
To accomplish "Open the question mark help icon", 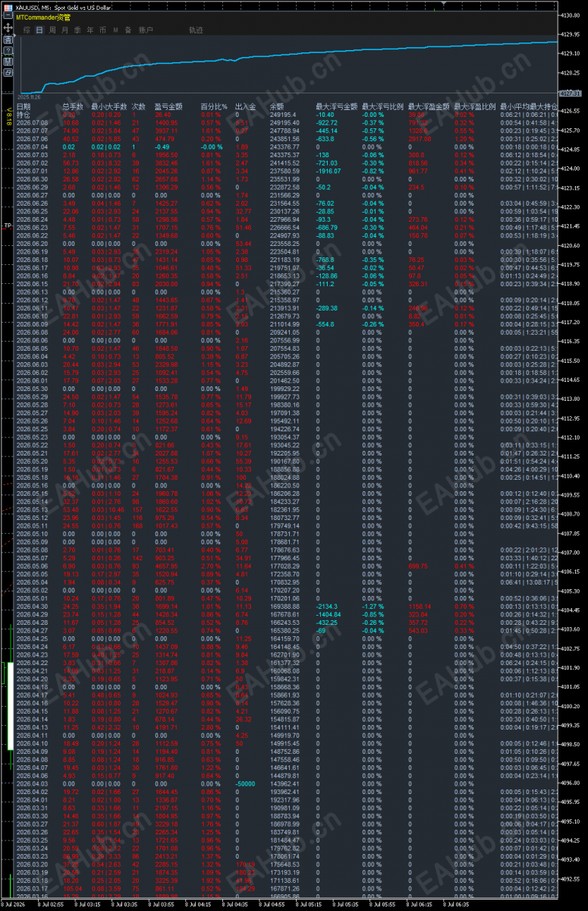I will tap(8, 51).
